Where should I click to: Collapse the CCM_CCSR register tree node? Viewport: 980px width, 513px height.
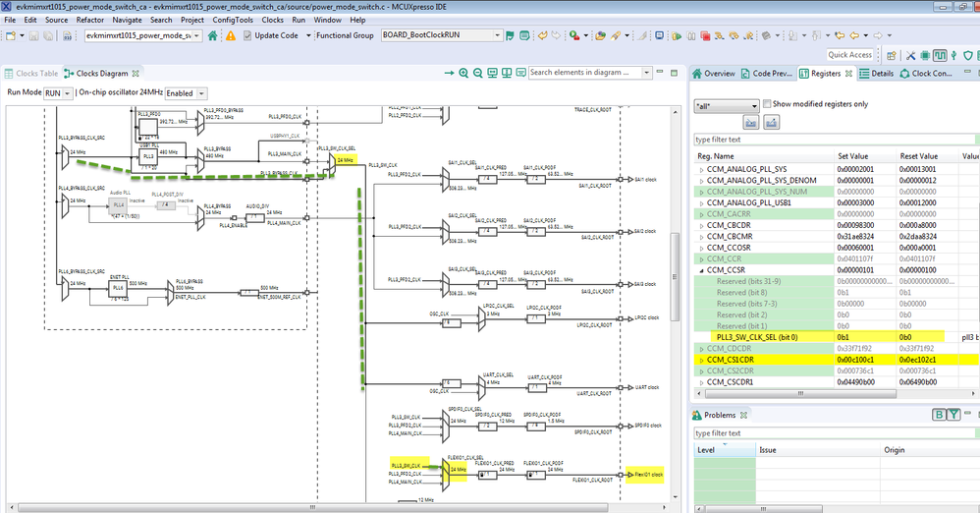700,269
